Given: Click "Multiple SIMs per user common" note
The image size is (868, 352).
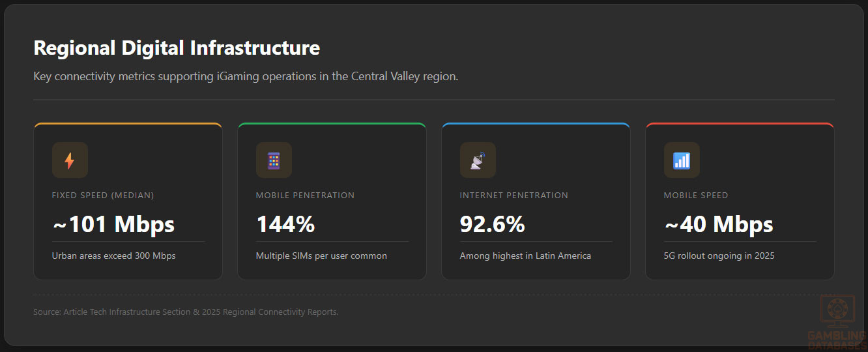Looking at the screenshot, I should (321, 256).
